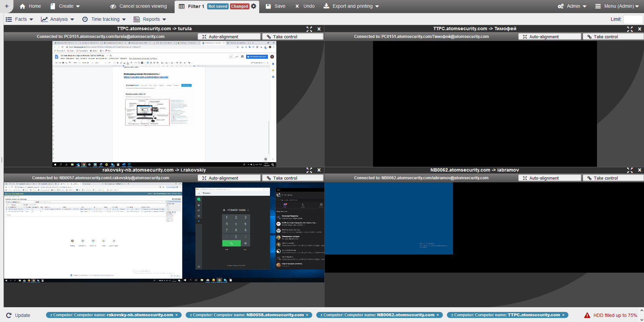
Task: Open the Create dropdown menu
Action: (x=65, y=6)
